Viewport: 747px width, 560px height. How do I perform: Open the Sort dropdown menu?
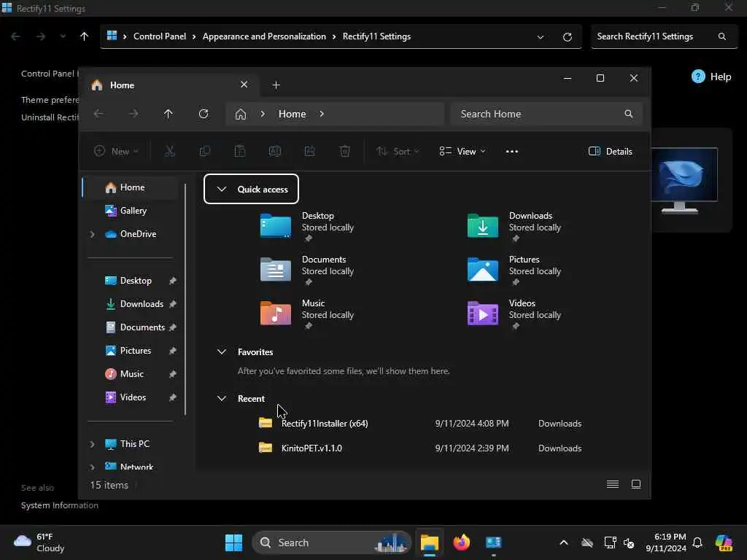[398, 152]
